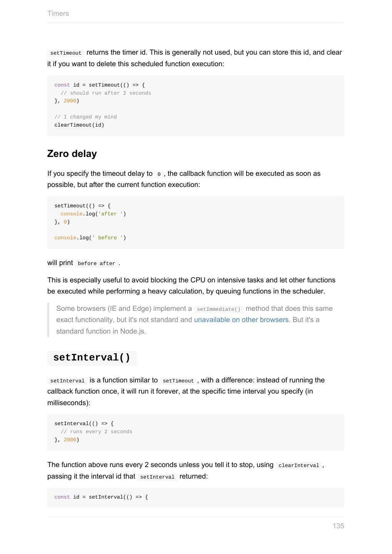Viewport: 392px width, 554px height.
Task: Click the "const id = setInterval(() => {" code line
Action: [101, 497]
